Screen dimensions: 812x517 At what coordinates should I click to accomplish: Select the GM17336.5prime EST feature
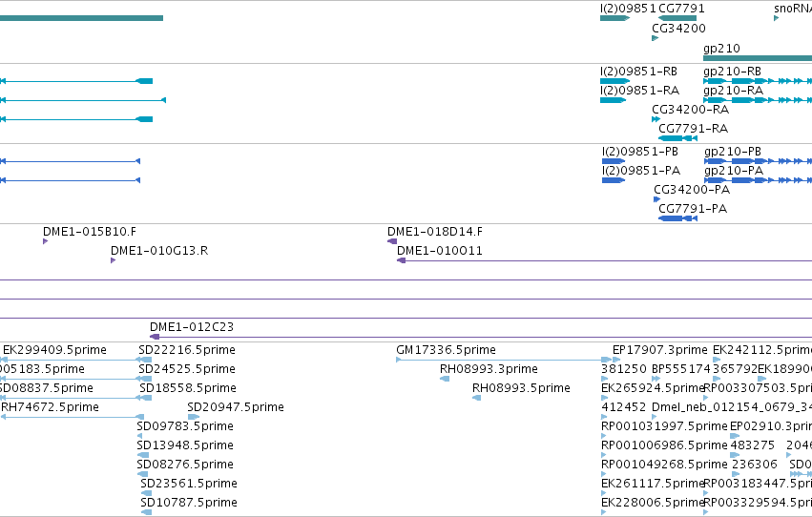504,360
